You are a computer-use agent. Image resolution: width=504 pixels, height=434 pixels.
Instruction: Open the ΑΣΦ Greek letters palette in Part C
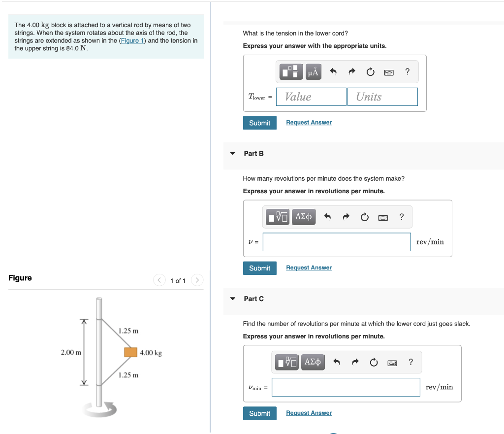(x=313, y=362)
